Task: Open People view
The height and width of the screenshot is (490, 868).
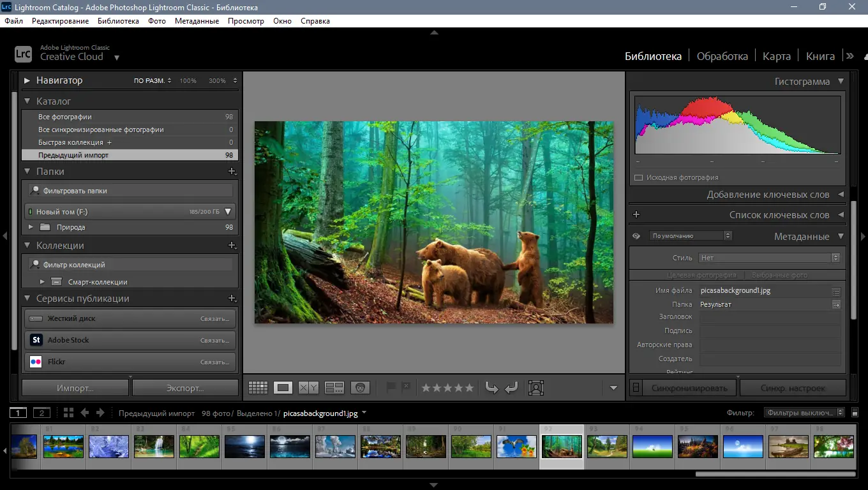Action: click(x=361, y=387)
